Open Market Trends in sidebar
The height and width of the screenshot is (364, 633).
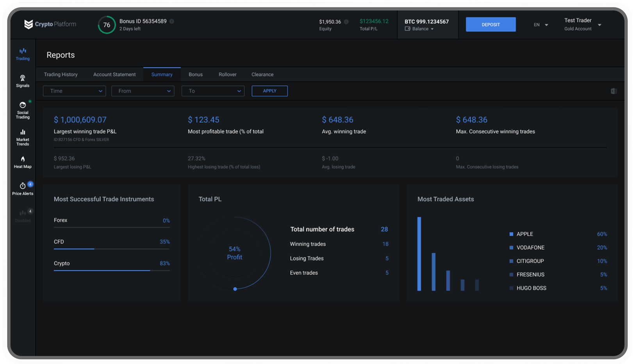point(23,137)
